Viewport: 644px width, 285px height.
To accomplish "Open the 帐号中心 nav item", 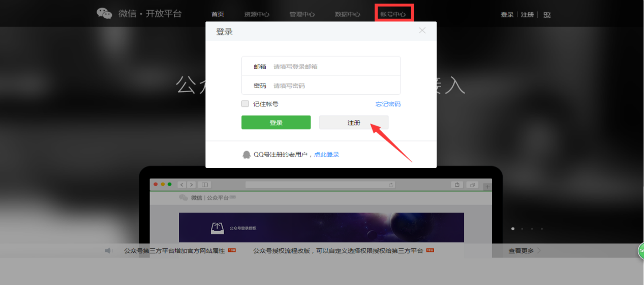I will [x=393, y=14].
